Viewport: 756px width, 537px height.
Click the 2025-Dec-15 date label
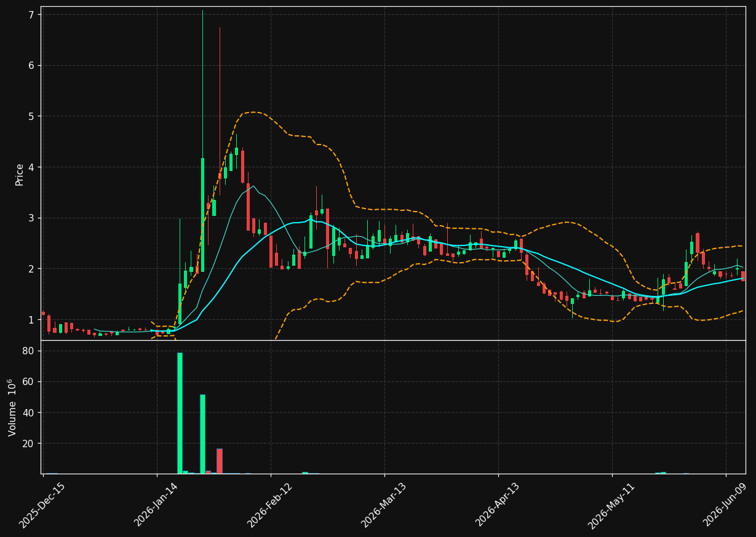point(42,506)
